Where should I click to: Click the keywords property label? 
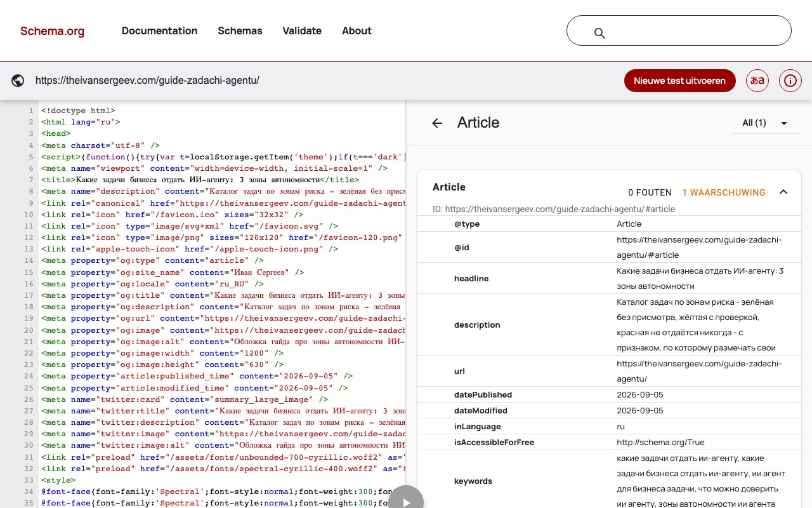[x=473, y=481]
